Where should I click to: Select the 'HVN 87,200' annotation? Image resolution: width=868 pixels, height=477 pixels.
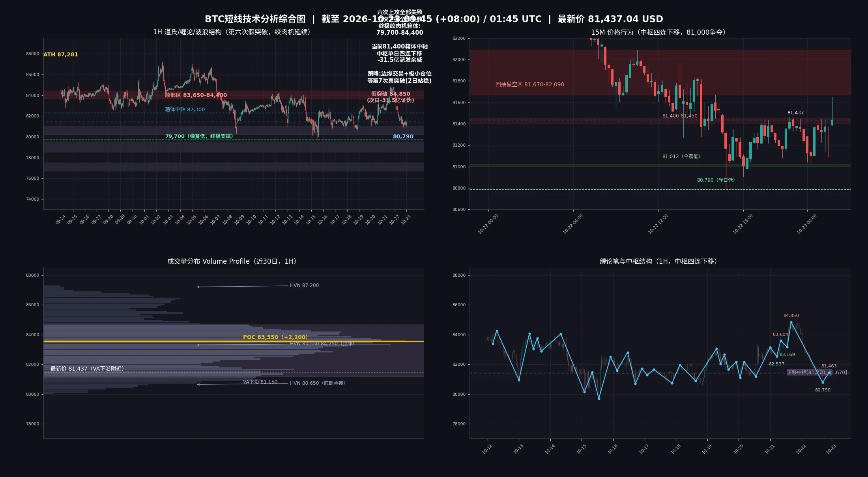click(304, 285)
